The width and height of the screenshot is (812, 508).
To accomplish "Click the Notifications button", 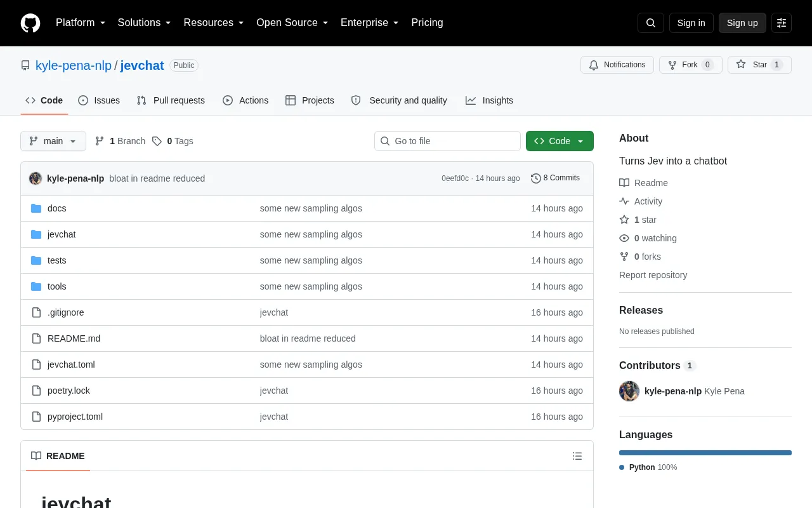I will tap(617, 65).
